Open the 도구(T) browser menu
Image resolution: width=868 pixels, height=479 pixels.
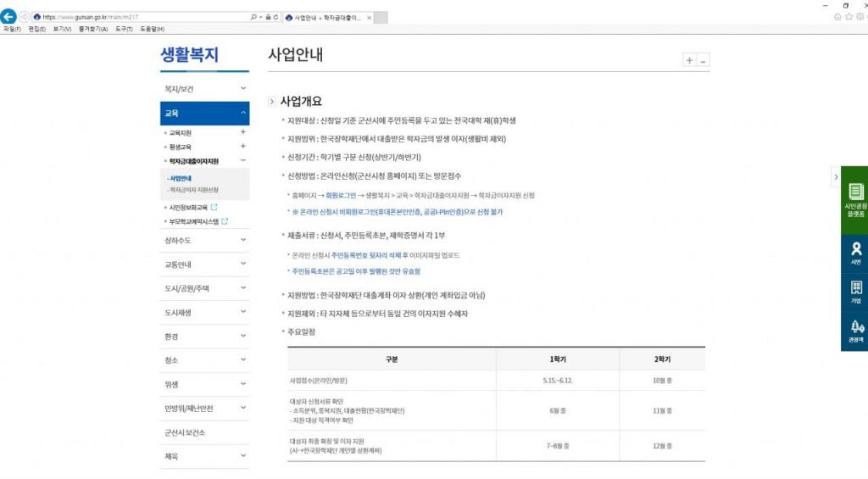(x=124, y=29)
